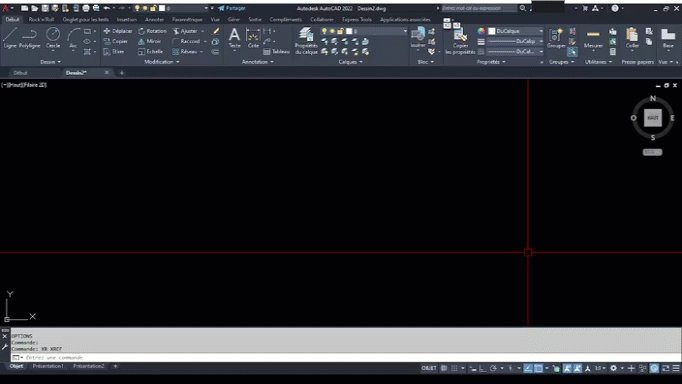Add a new layout with plus button
Screen dimensions: 682x384
[x=115, y=366]
